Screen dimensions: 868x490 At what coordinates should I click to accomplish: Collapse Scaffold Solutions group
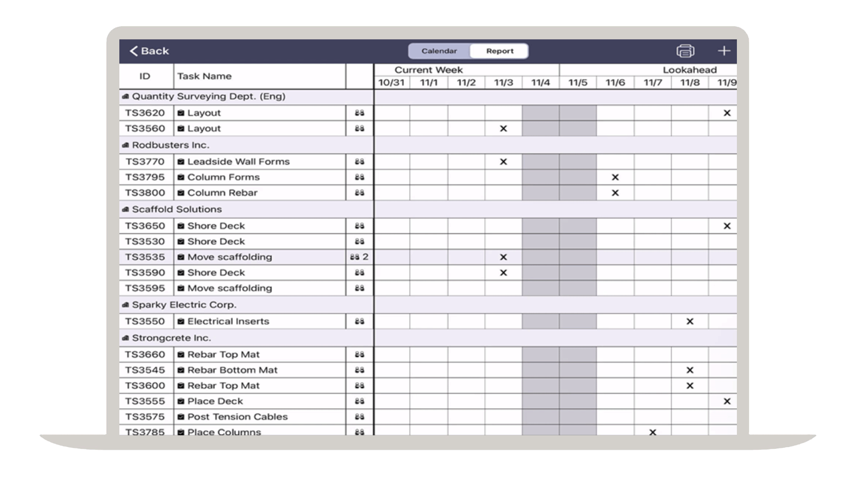point(176,209)
